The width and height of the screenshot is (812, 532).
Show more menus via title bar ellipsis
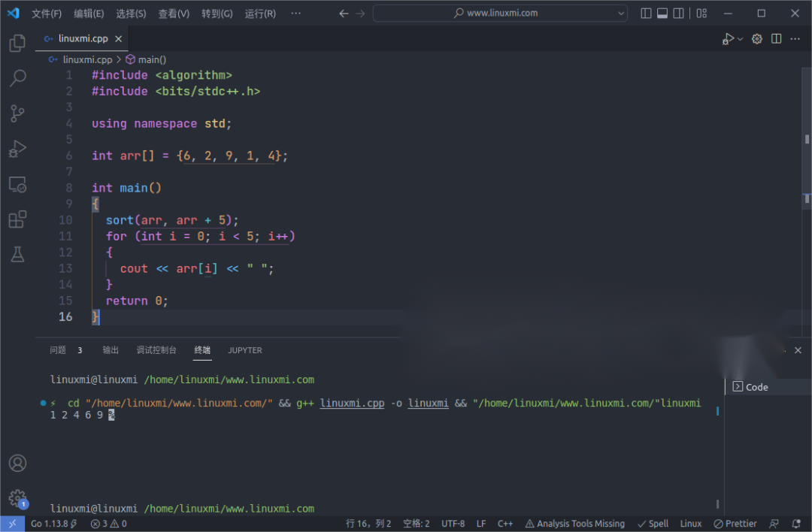(295, 14)
